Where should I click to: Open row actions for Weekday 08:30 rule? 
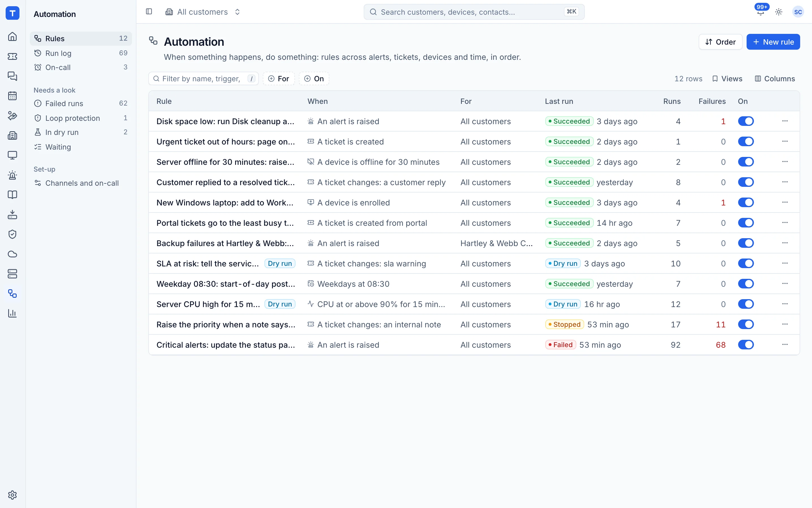[785, 284]
